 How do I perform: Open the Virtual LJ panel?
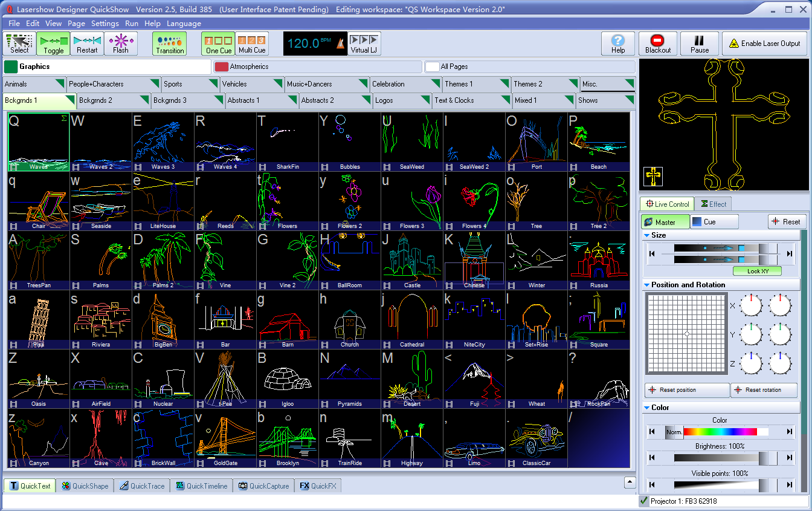364,44
